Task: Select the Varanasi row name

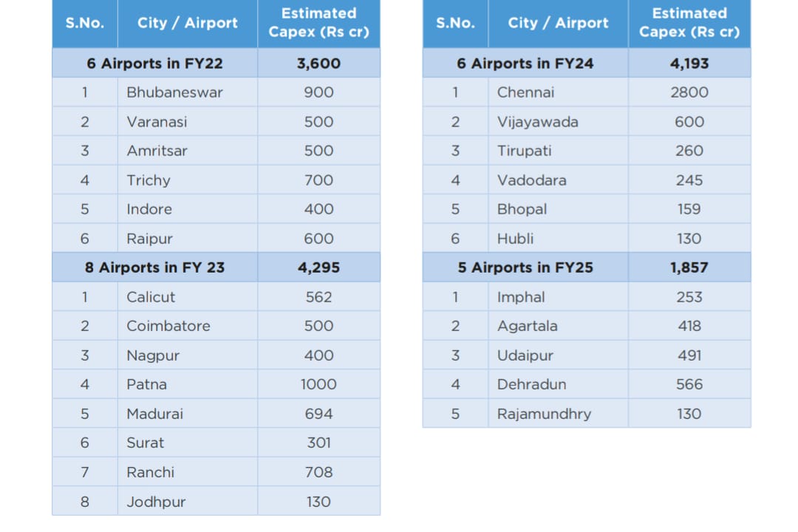Action: 157,122
